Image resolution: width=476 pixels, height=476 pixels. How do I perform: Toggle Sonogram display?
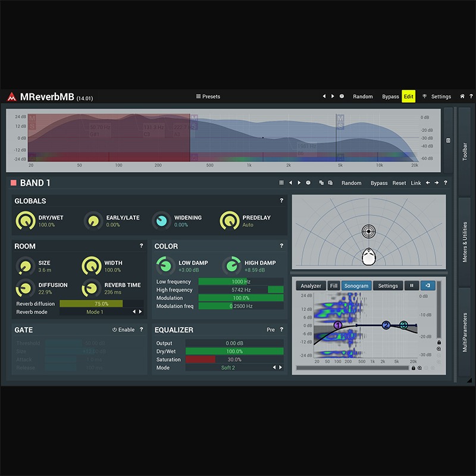click(x=356, y=286)
